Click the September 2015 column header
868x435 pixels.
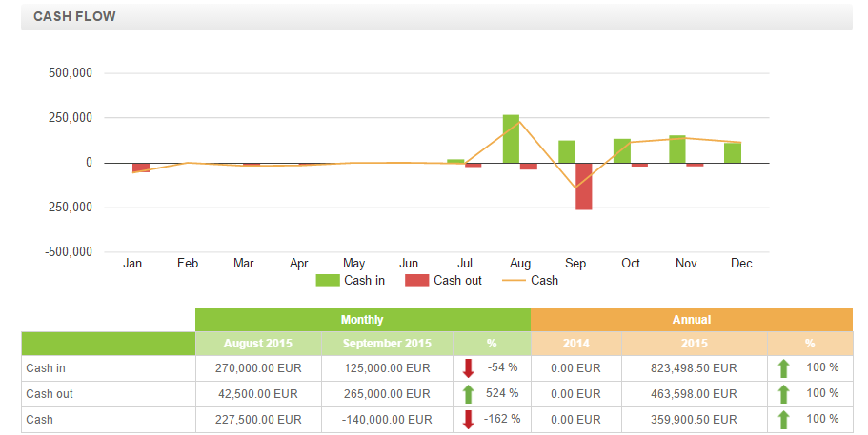pos(387,344)
